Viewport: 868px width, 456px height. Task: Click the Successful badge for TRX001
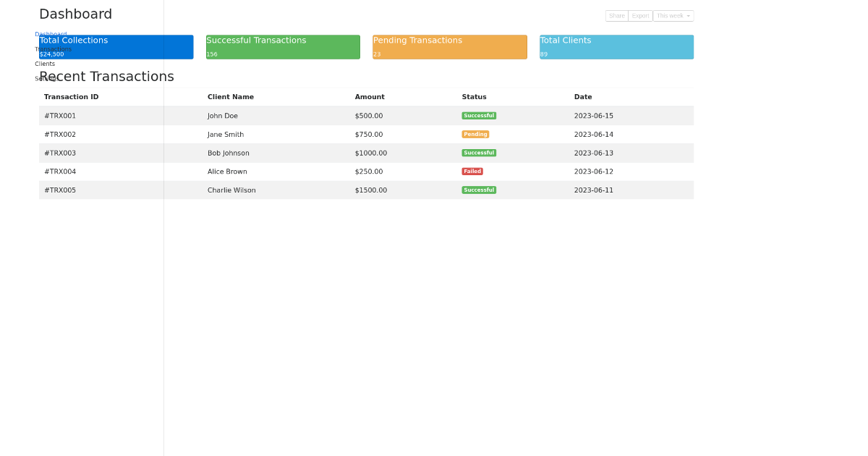pos(479,115)
